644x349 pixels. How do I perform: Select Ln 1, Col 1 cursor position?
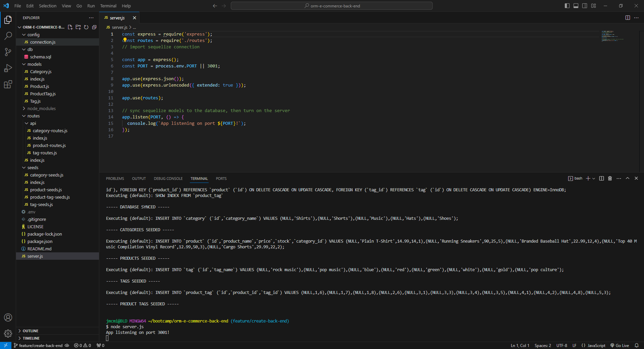tap(520, 346)
